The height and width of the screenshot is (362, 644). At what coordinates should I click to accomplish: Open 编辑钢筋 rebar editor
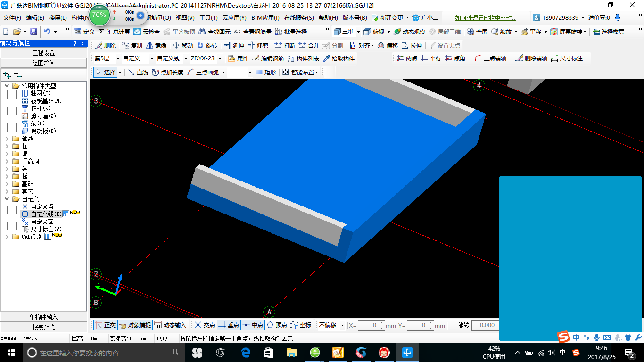pos(268,58)
